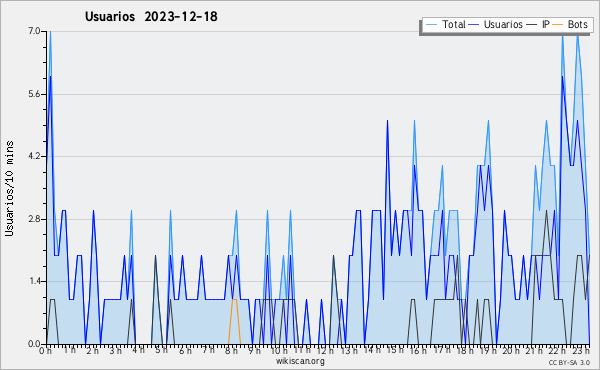Image resolution: width=600 pixels, height=370 pixels.
Task: Click the '16 h' x-axis label
Action: pyautogui.click(x=418, y=350)
